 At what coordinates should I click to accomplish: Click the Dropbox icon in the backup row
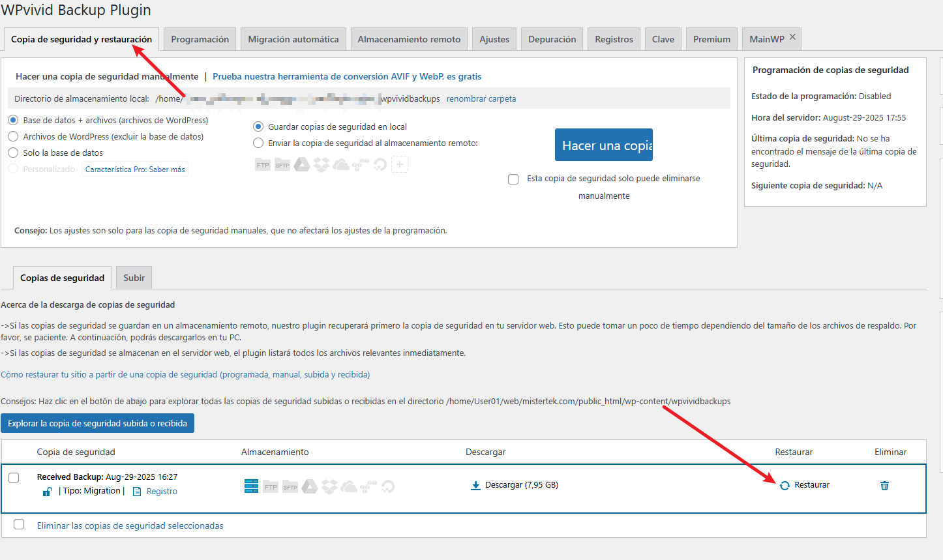[x=329, y=486]
